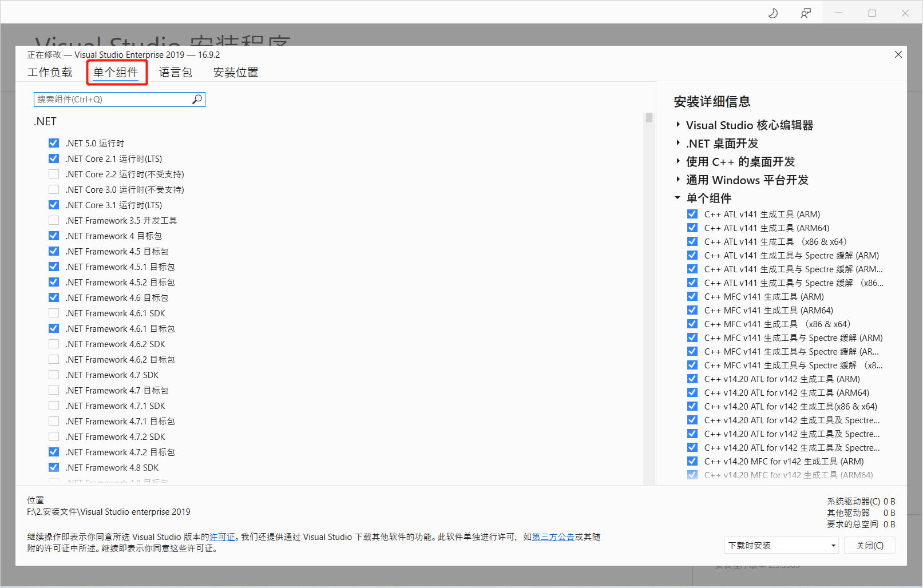Uncheck C++ v14.20 MFC for v142 生成工具 (ARM)
This screenshot has height=588, width=923.
pyautogui.click(x=692, y=461)
